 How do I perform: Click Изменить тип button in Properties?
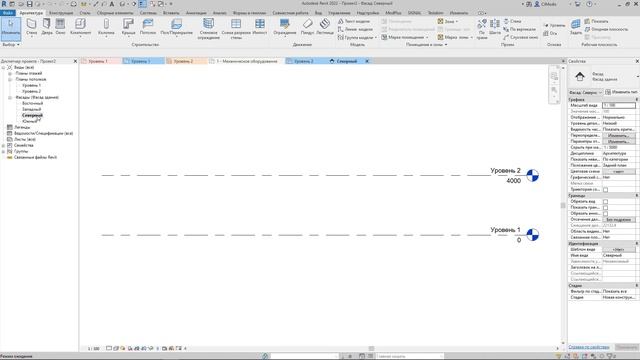(621, 92)
